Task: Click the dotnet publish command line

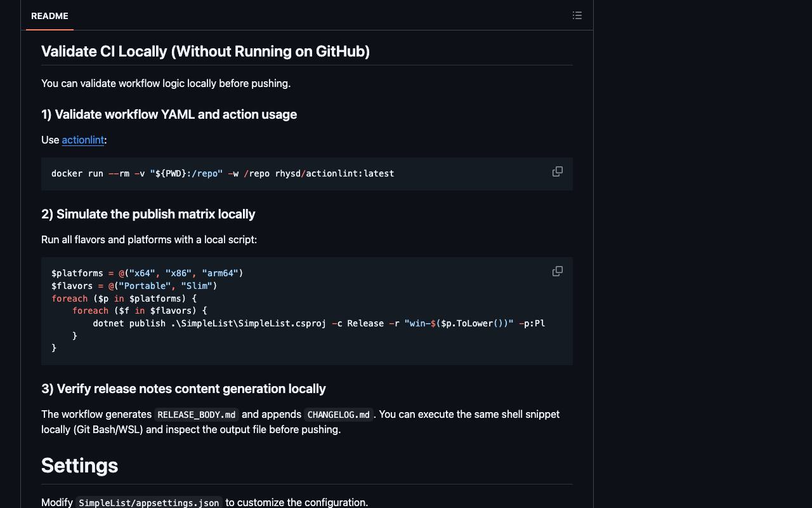Action: pyautogui.click(x=319, y=323)
